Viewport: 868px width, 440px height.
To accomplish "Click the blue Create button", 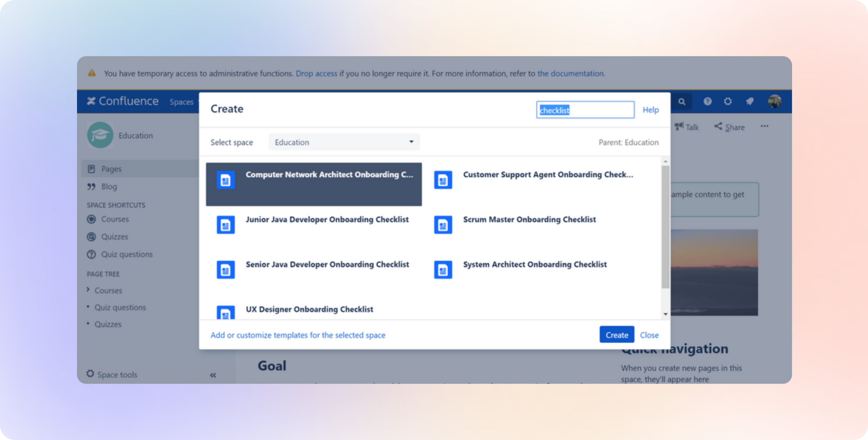I will [616, 335].
